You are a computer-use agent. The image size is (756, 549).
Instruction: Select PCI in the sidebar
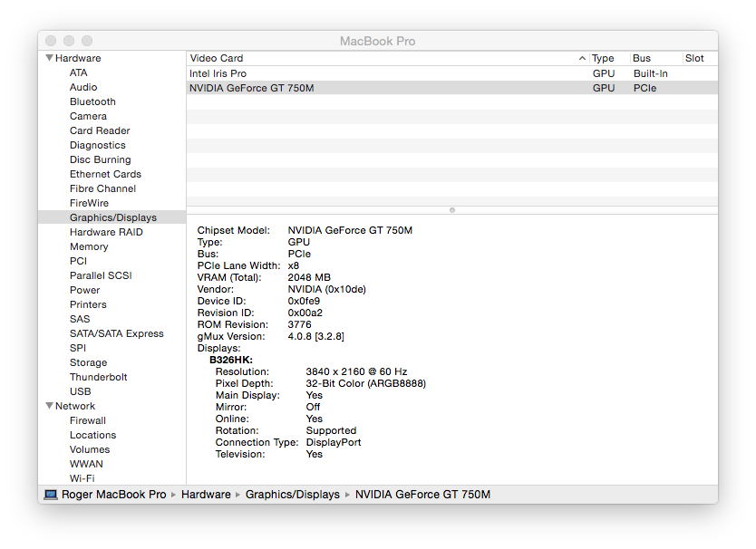coord(78,261)
